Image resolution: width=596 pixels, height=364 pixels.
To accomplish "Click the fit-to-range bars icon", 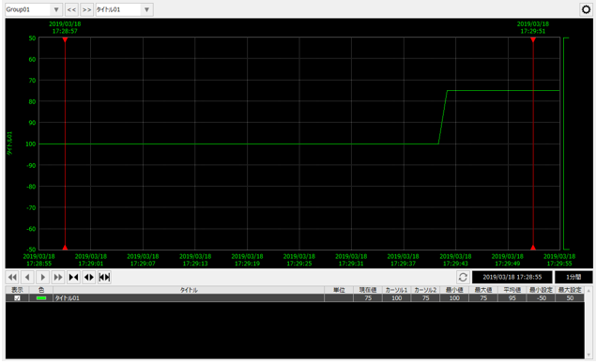I will [x=104, y=278].
